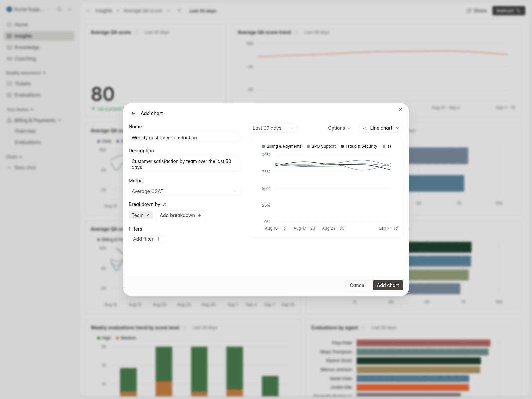Open the Line chart type dropdown
This screenshot has width=532, height=399.
point(381,128)
